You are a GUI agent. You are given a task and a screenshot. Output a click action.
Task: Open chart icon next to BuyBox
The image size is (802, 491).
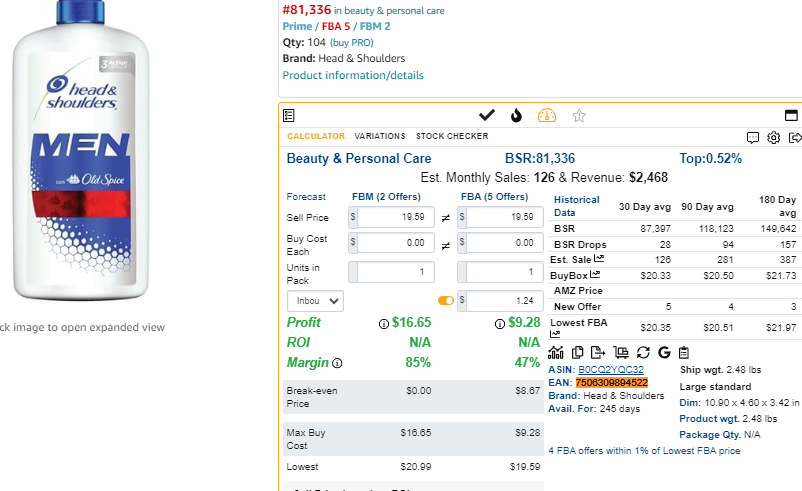(x=595, y=275)
